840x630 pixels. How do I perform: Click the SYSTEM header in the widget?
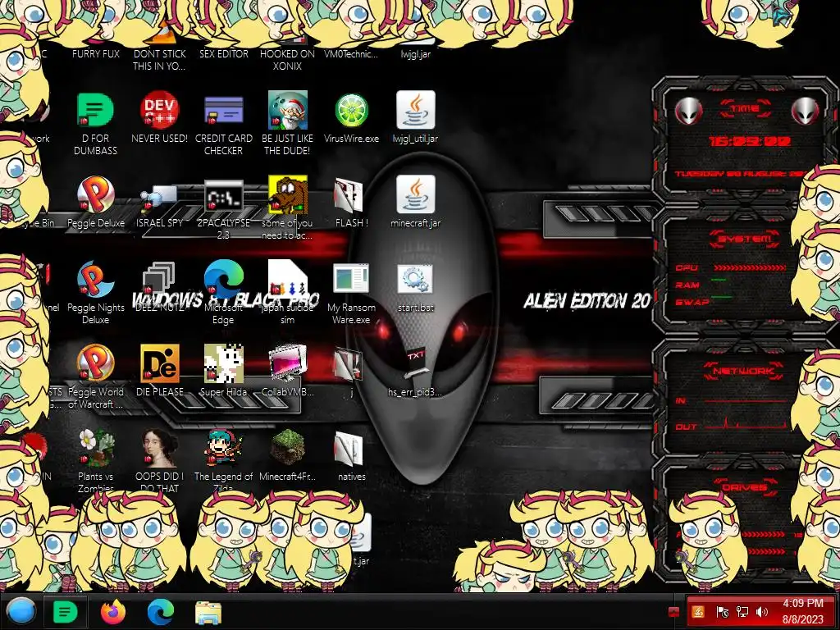(745, 239)
